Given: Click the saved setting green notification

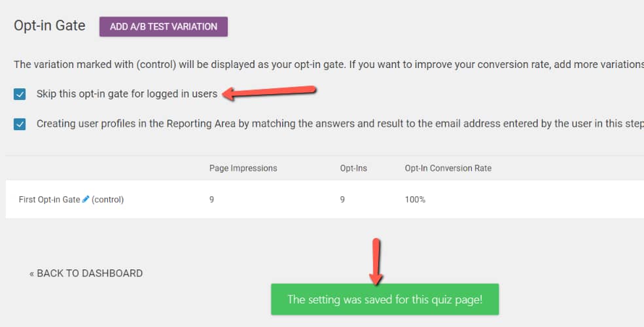Looking at the screenshot, I should 385,300.
